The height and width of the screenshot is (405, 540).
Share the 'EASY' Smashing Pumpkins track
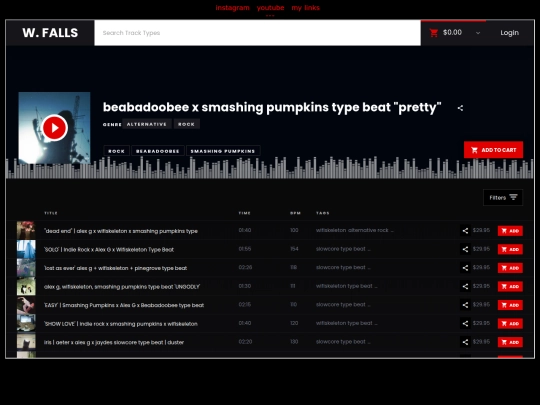click(465, 305)
